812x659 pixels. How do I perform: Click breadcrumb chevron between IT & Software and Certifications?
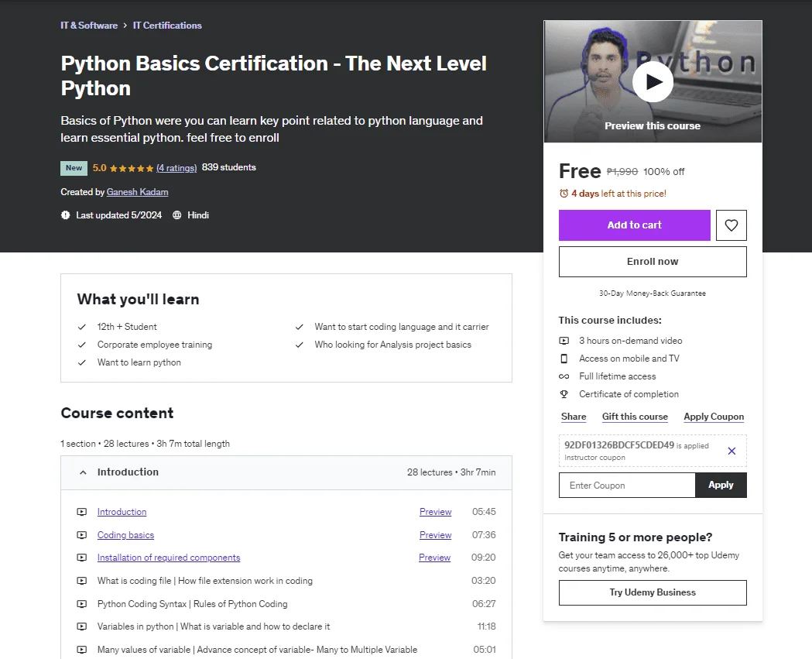pyautogui.click(x=125, y=26)
